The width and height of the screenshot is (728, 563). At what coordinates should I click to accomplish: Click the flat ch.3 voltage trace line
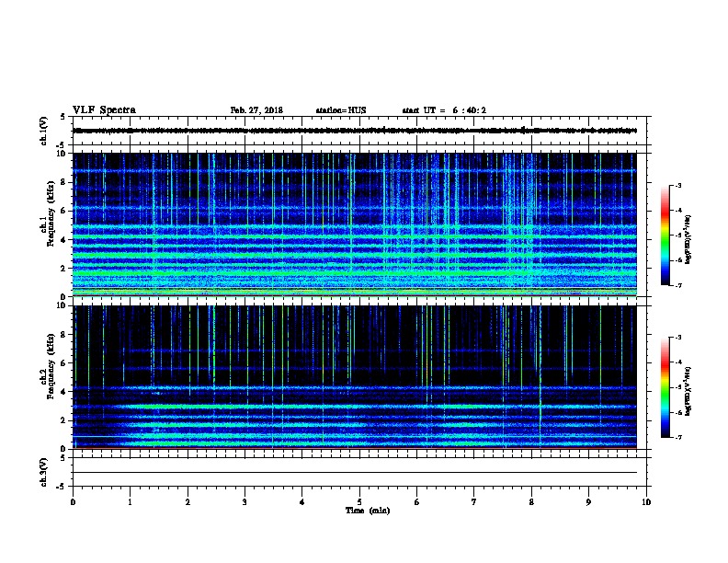pyautogui.click(x=354, y=473)
